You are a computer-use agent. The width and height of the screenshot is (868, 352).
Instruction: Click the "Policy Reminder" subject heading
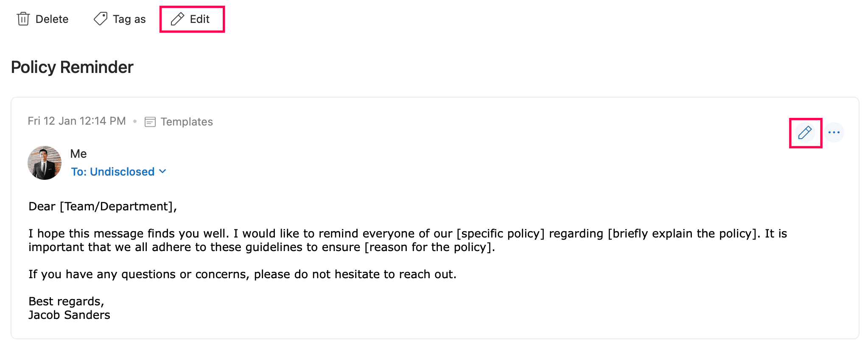[x=72, y=67]
